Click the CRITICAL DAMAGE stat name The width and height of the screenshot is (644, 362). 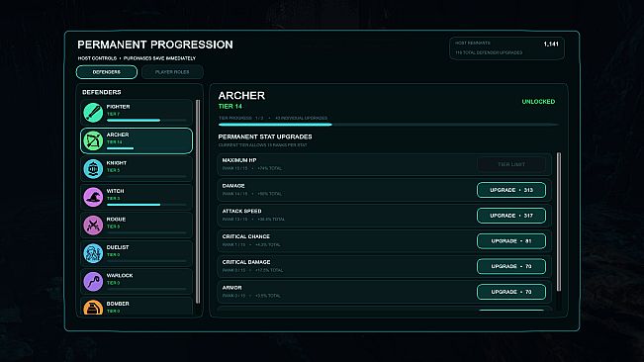pyautogui.click(x=246, y=262)
